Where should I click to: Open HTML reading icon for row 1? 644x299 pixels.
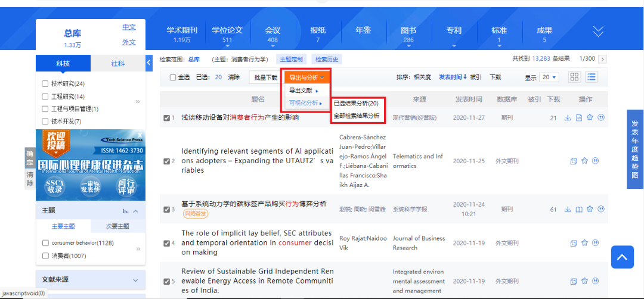point(579,118)
